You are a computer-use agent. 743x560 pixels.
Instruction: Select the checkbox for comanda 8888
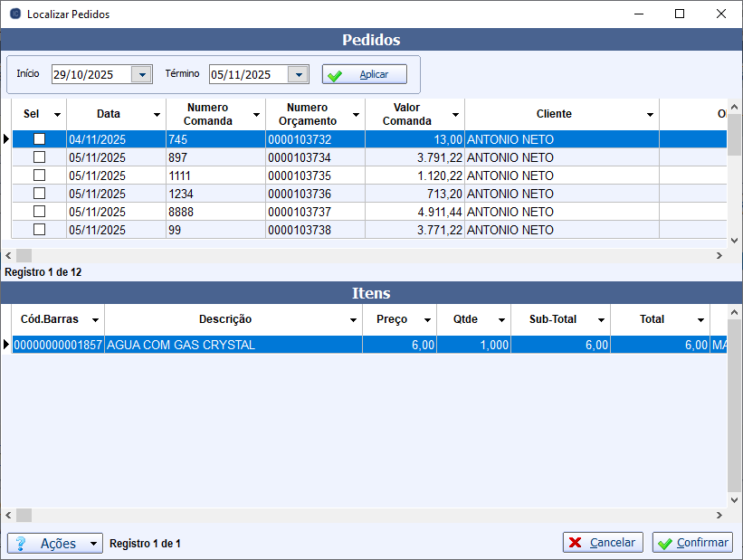[39, 212]
